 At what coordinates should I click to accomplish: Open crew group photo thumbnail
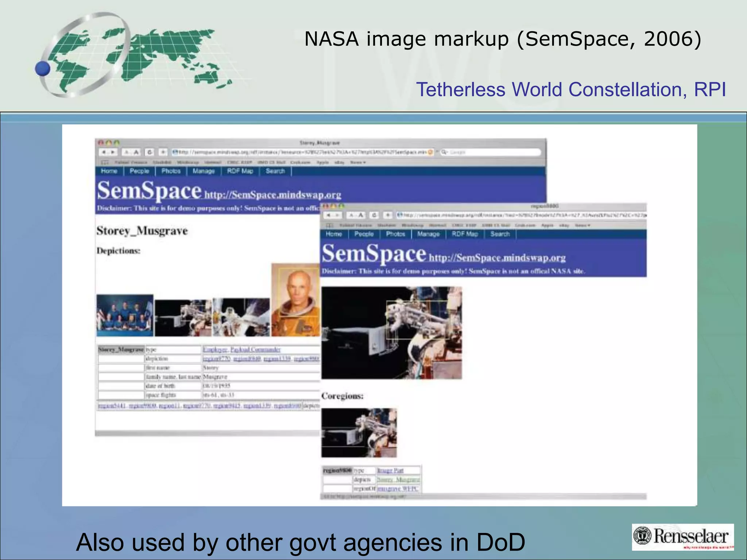[125, 315]
